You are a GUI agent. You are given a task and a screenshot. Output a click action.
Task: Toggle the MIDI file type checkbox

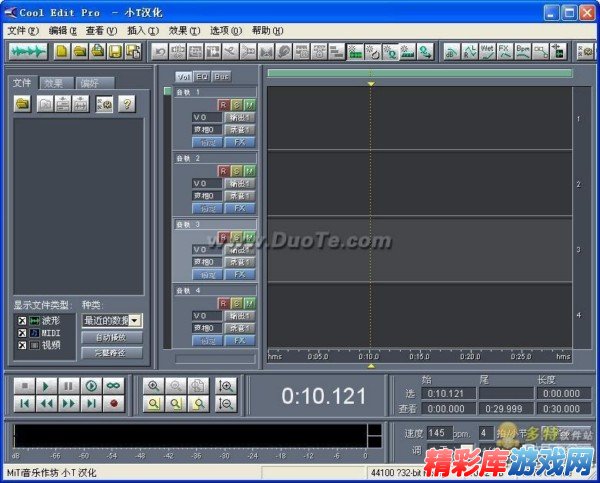click(x=21, y=332)
